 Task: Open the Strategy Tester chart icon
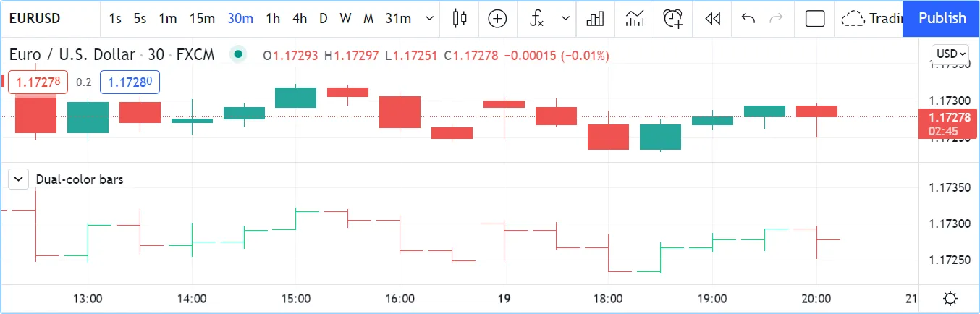(x=635, y=19)
